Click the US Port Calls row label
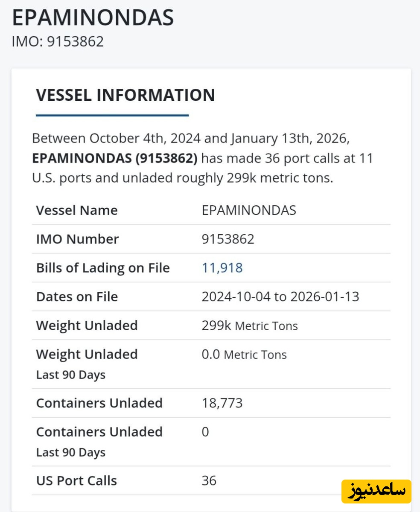This screenshot has height=512, width=420. tap(76, 481)
